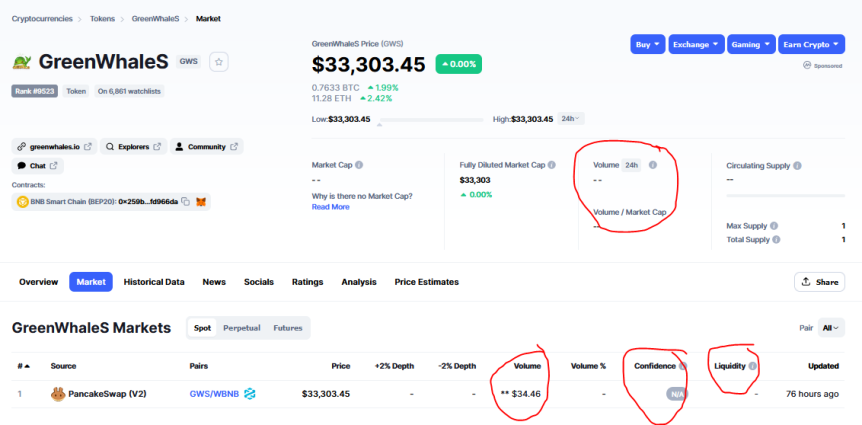Viewport: 862px width, 425px height.
Task: Click the icon next to the GWS/WBNB pair
Action: click(250, 394)
